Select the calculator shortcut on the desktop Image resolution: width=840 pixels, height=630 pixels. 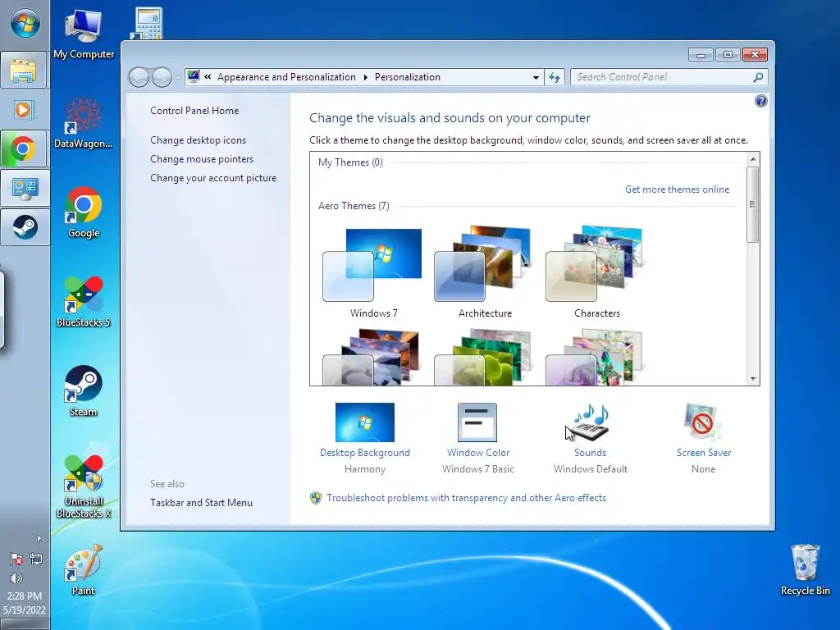147,24
